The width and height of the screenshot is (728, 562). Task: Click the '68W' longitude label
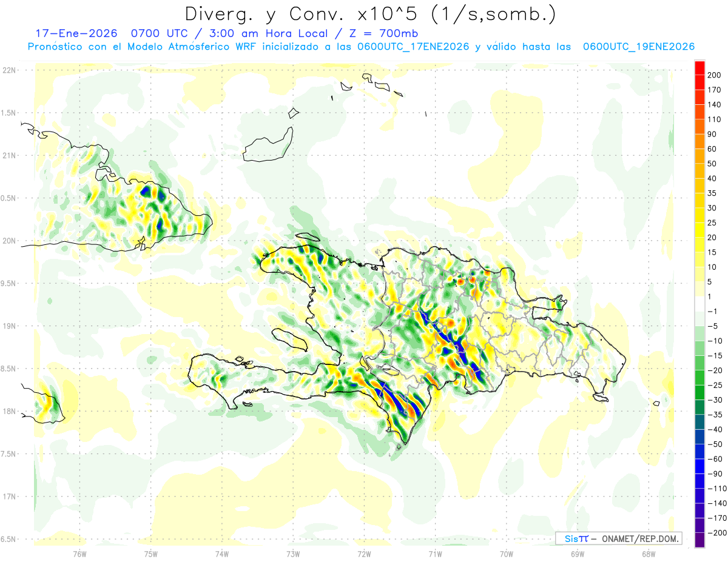click(x=649, y=554)
